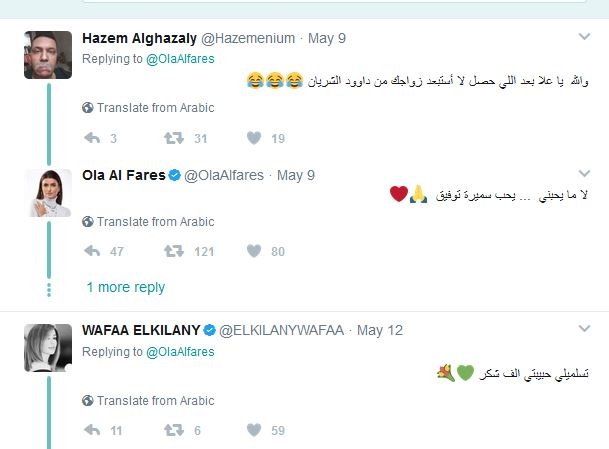The height and width of the screenshot is (449, 609).
Task: Open the May 12 tweet timestamp
Action: 379,330
